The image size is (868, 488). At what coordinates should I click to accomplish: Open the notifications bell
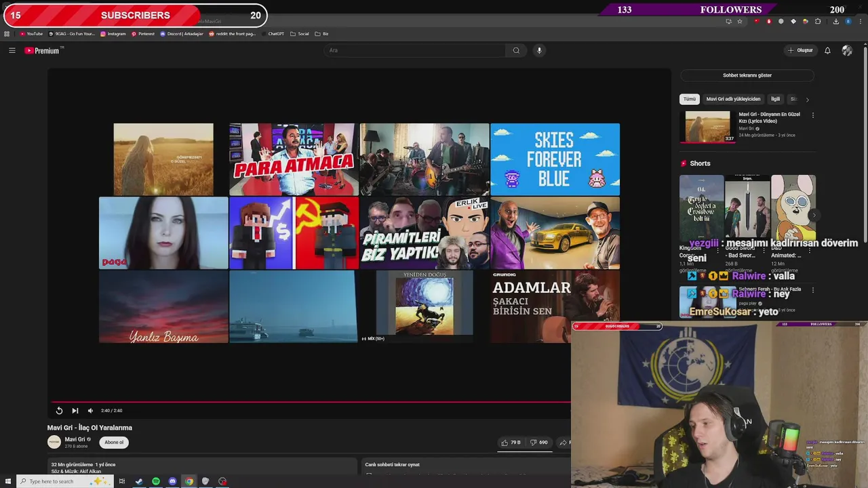tap(827, 50)
